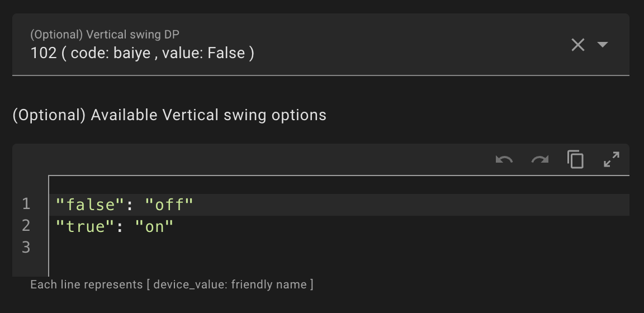The width and height of the screenshot is (644, 313).
Task: Click the Available Vertical swing options heading
Action: [x=169, y=115]
